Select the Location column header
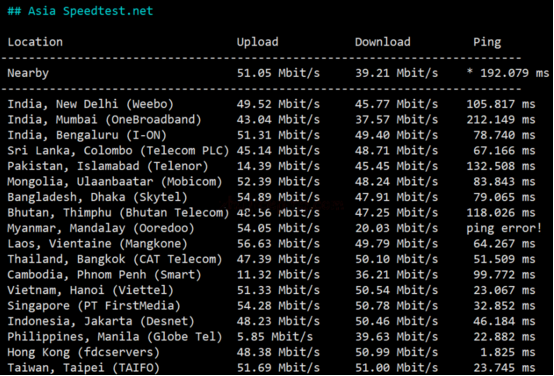554x376 pixels. click(x=35, y=42)
